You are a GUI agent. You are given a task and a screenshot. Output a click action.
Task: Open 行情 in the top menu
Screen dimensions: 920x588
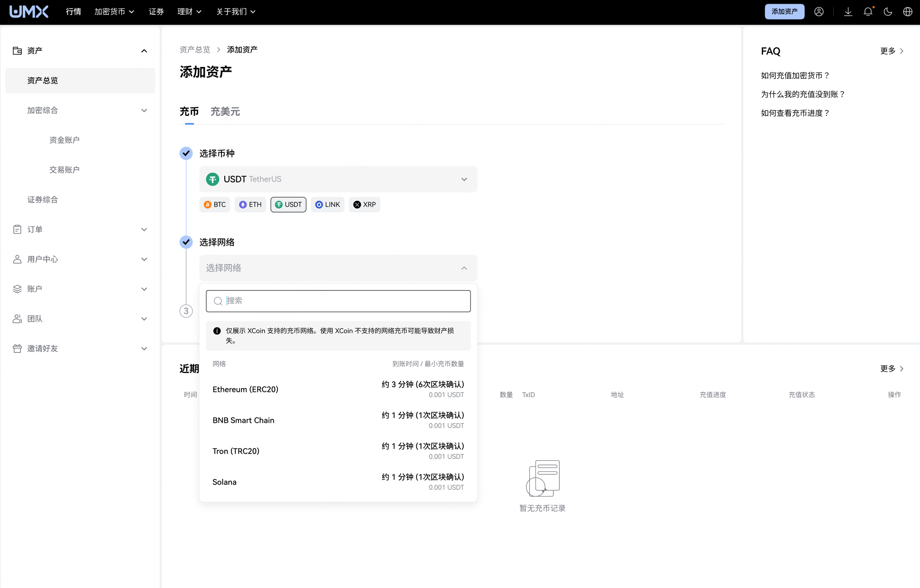[73, 12]
